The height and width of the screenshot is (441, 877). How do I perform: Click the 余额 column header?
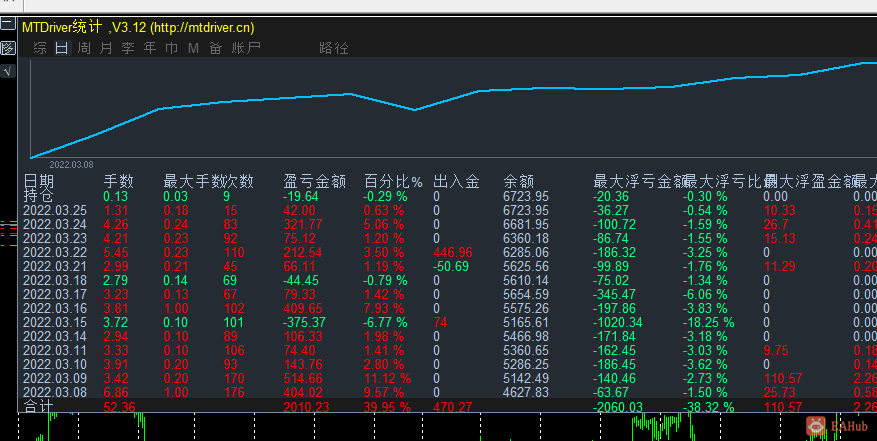(x=518, y=181)
